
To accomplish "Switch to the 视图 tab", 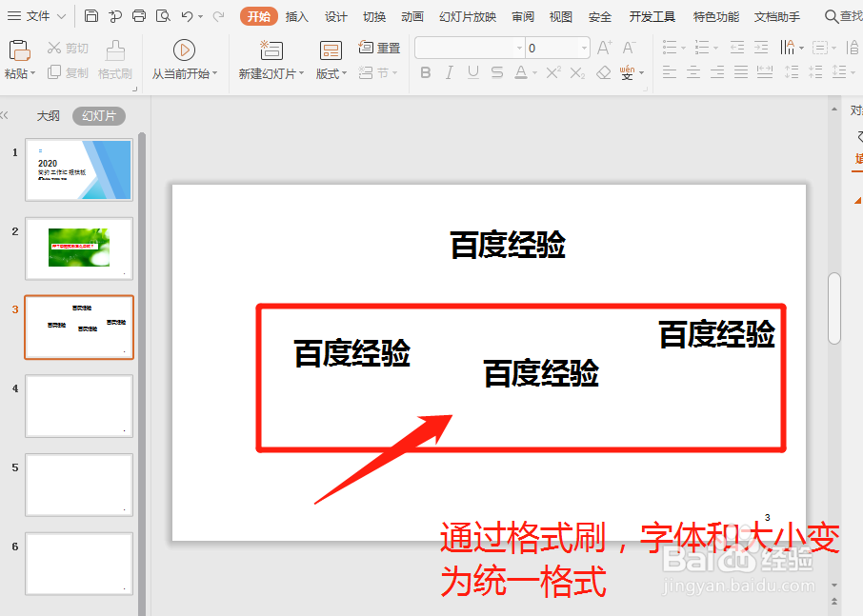I will coord(561,17).
